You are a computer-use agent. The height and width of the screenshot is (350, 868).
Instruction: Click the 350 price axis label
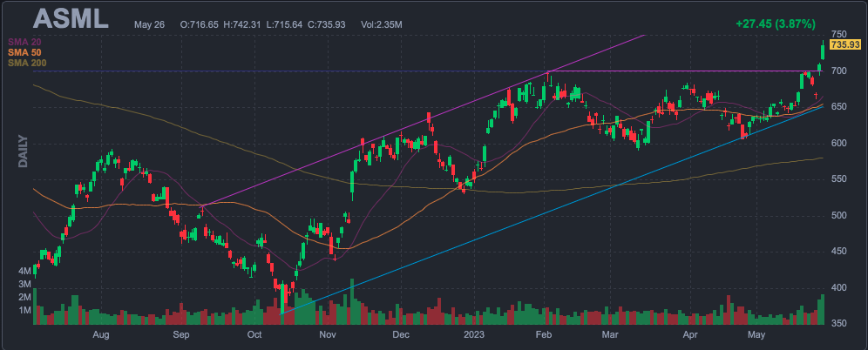pos(839,324)
